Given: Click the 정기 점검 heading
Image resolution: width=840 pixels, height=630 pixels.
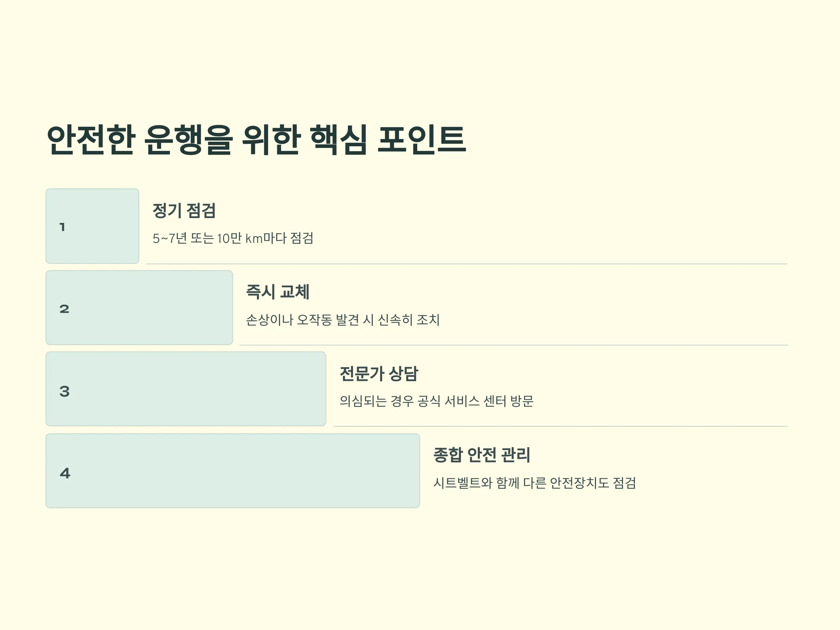Looking at the screenshot, I should tap(184, 210).
